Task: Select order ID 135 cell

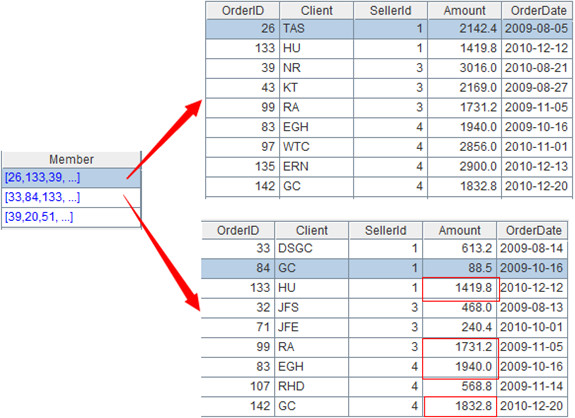Action: coord(242,167)
